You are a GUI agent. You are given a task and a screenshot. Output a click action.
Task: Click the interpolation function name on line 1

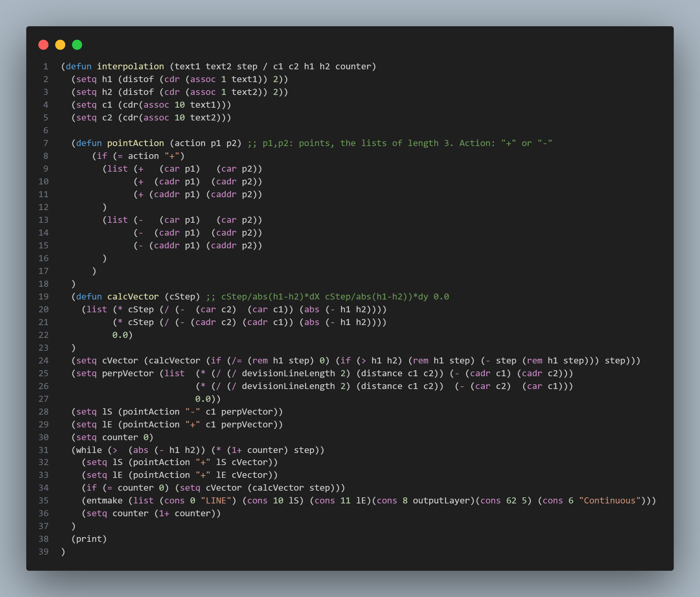[x=130, y=67]
